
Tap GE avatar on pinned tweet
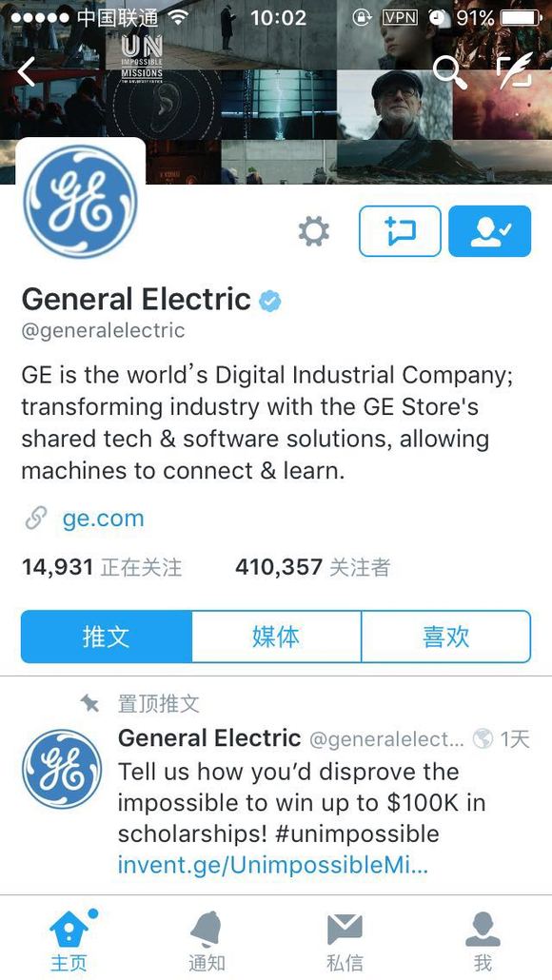[62, 769]
